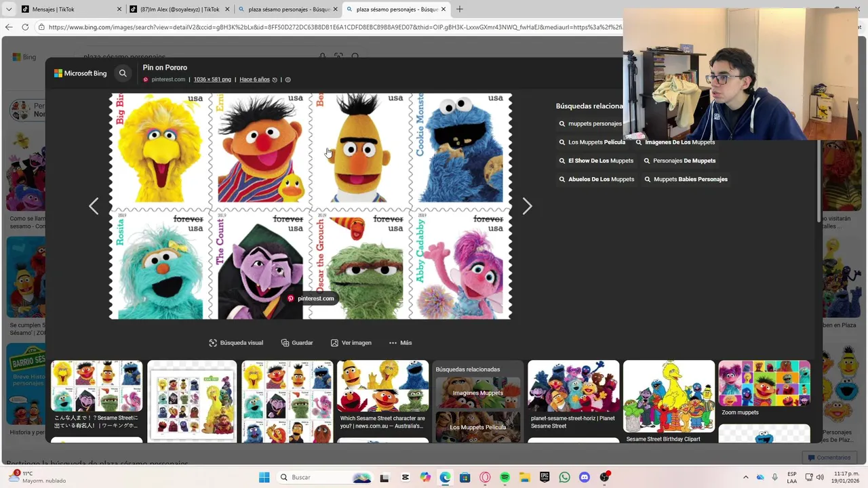This screenshot has width=868, height=488.
Task: Open Microsoft Store from the taskbar
Action: coord(465,477)
